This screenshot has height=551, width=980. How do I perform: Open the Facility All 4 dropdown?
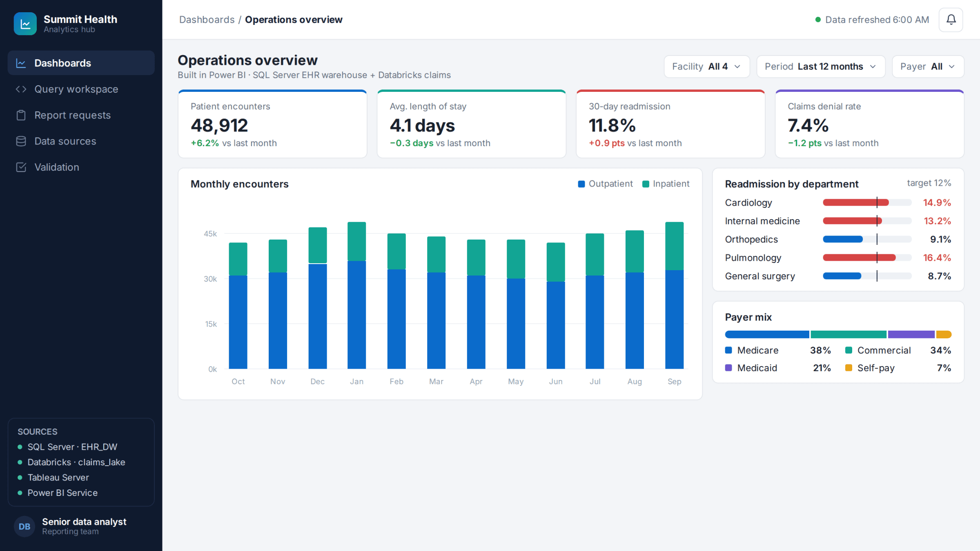(x=707, y=67)
